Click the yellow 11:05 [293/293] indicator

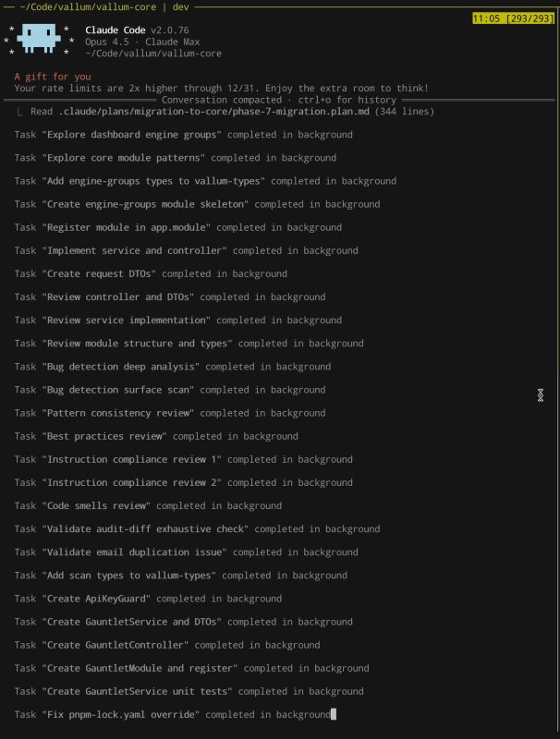[x=514, y=18]
